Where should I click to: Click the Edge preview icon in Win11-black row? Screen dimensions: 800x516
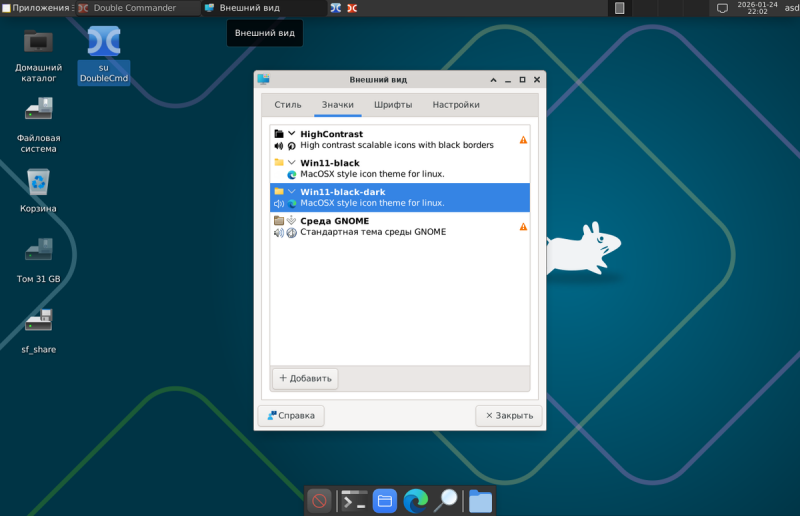(x=292, y=175)
